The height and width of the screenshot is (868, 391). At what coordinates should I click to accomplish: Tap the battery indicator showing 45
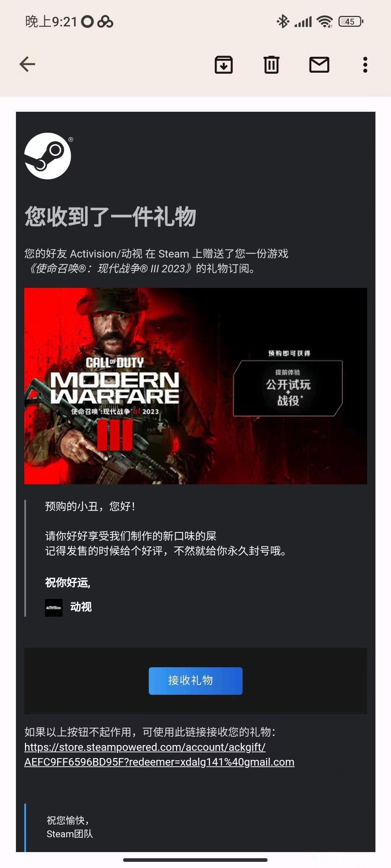click(351, 22)
